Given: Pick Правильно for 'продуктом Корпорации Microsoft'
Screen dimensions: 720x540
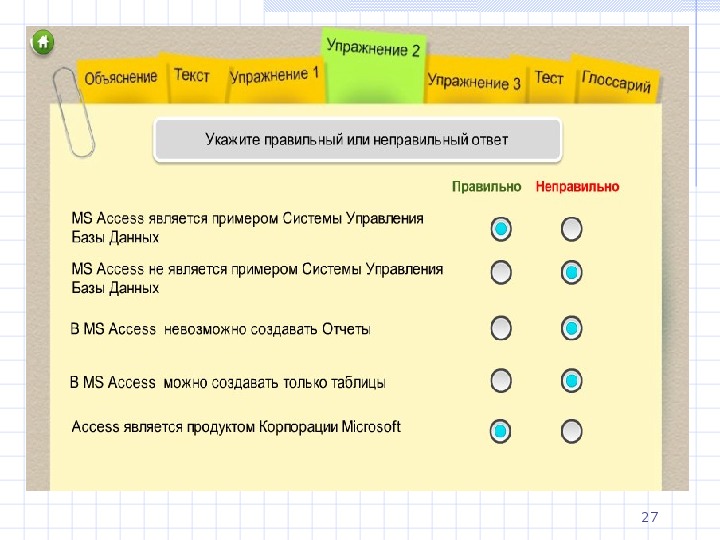Looking at the screenshot, I should 500,431.
